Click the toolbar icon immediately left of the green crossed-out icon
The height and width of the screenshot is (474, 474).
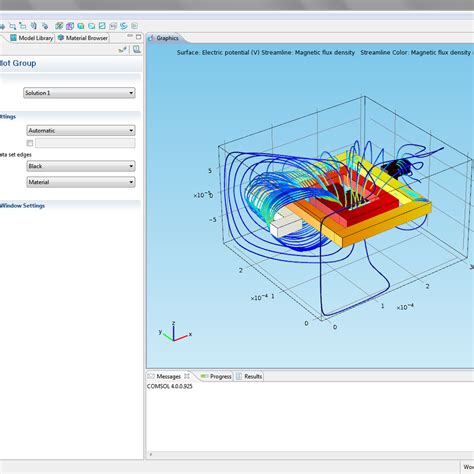pyautogui.click(x=45, y=26)
